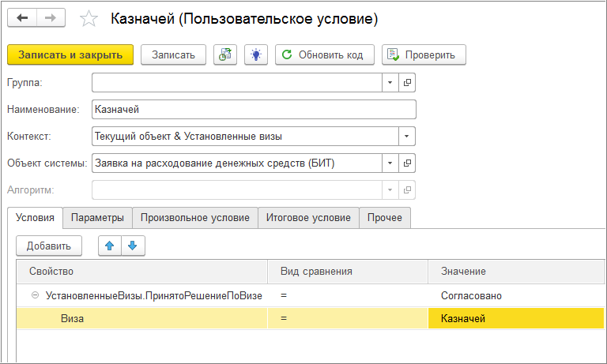Image resolution: width=607 pixels, height=364 pixels.
Task: Collapse the УстановленныеВизы.ПринятоРешениеПоВизе row
Action: pos(35,296)
